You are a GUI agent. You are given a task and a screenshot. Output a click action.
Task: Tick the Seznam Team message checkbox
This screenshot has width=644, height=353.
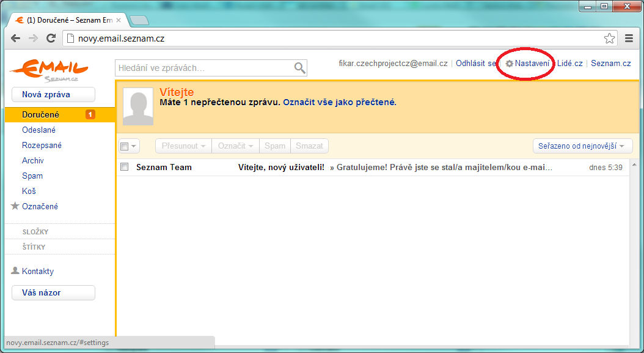click(x=125, y=166)
